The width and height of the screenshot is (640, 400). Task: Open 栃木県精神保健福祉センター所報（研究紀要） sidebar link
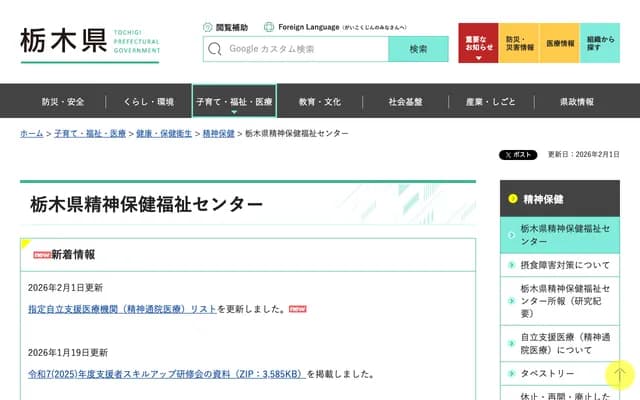[560, 301]
